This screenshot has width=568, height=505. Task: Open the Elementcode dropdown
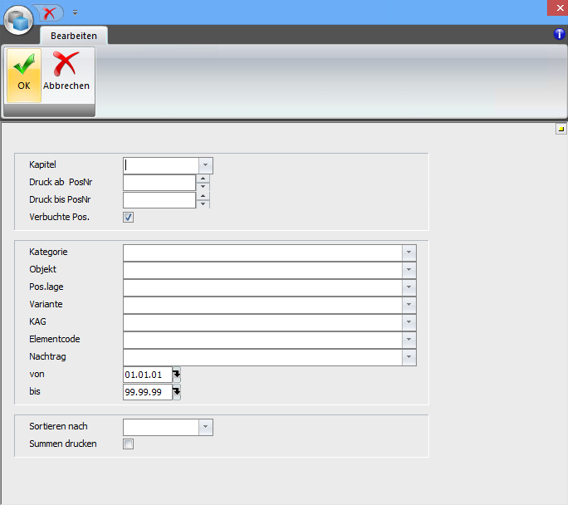coord(409,340)
